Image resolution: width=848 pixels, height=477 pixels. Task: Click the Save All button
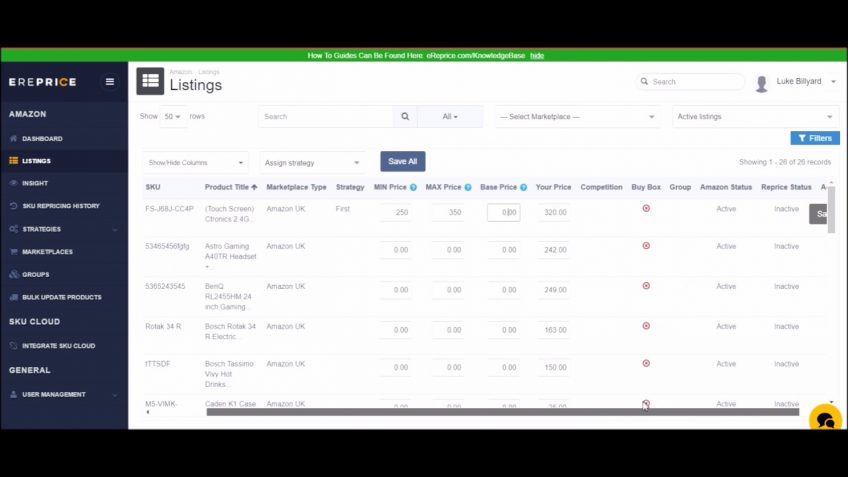click(402, 161)
